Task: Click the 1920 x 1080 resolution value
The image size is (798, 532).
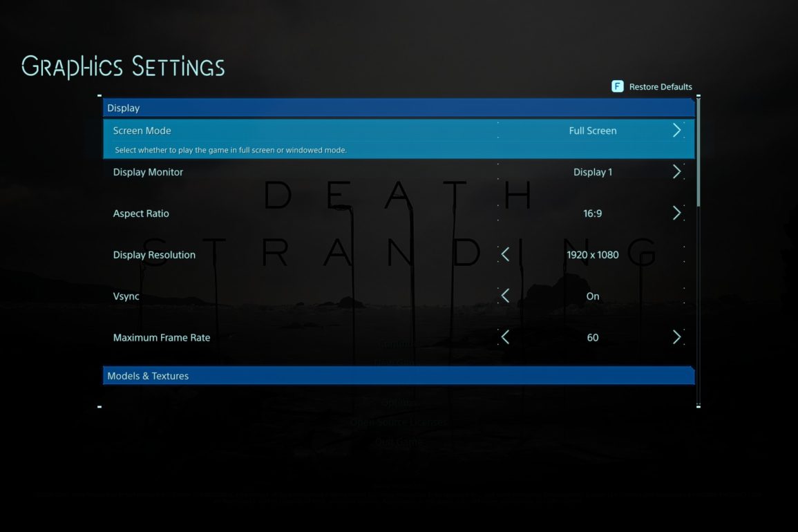Action: pos(593,254)
